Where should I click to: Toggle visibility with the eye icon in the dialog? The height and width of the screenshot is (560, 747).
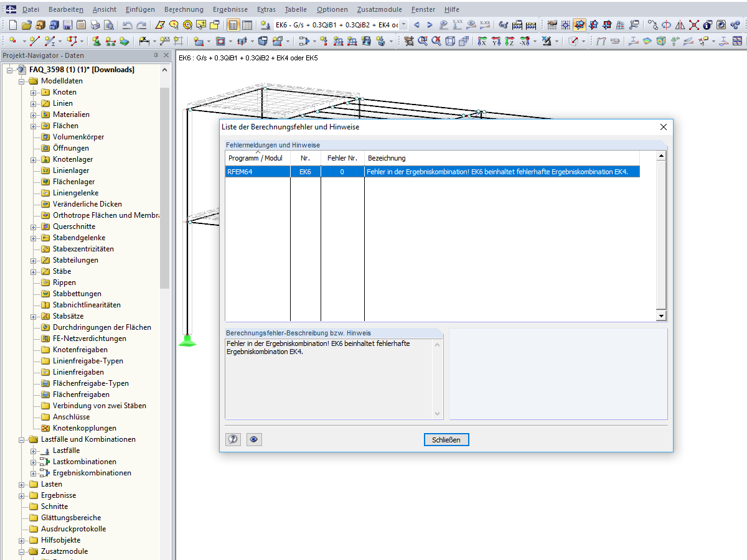[254, 439]
